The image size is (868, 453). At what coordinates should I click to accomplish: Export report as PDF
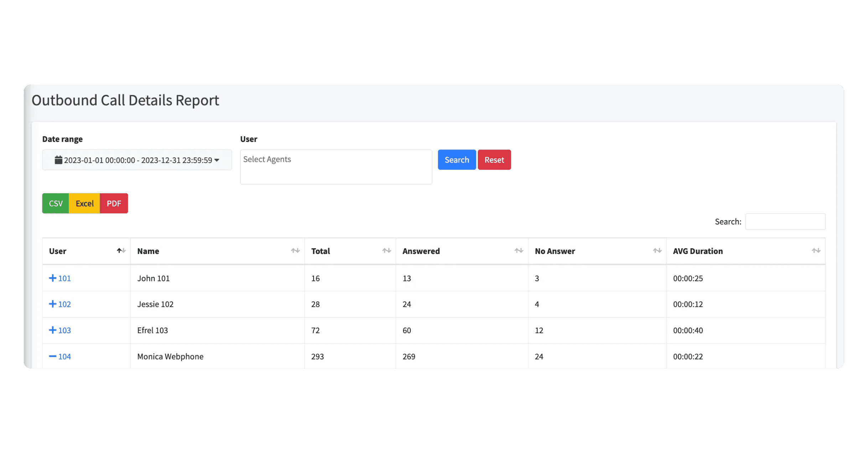[114, 203]
